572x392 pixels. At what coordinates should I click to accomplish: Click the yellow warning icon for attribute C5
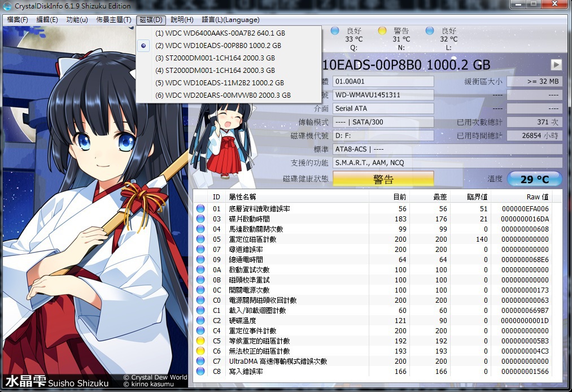pyautogui.click(x=200, y=341)
